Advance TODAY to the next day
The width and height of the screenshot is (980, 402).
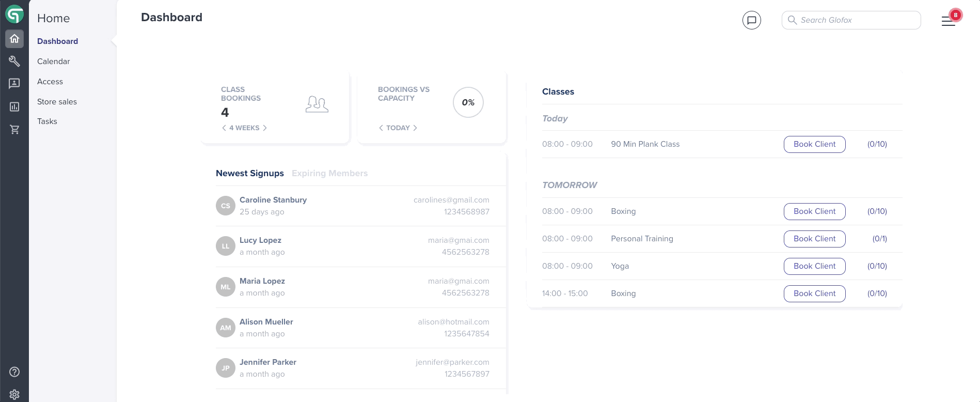click(415, 128)
